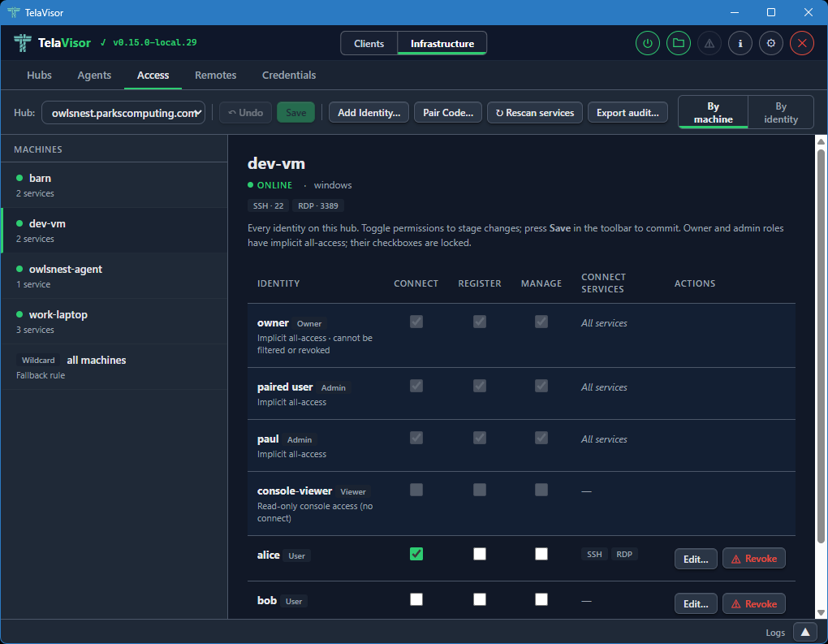
Task: Check Connect for bob
Action: (x=416, y=599)
